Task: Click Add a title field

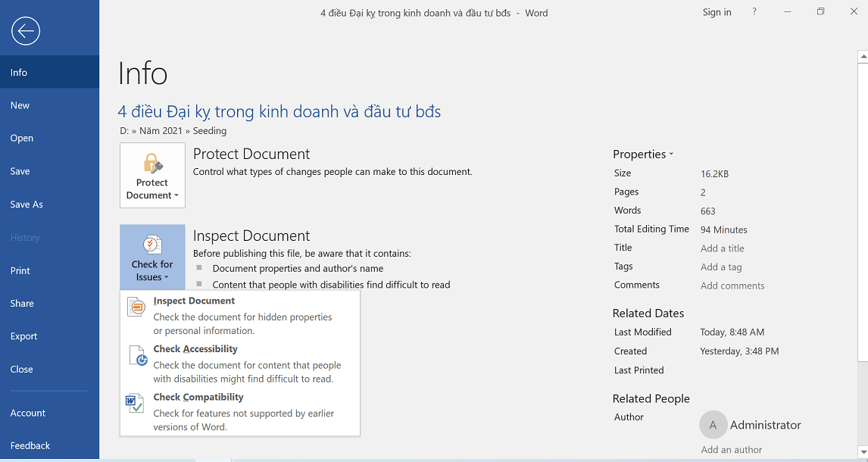Action: tap(722, 248)
